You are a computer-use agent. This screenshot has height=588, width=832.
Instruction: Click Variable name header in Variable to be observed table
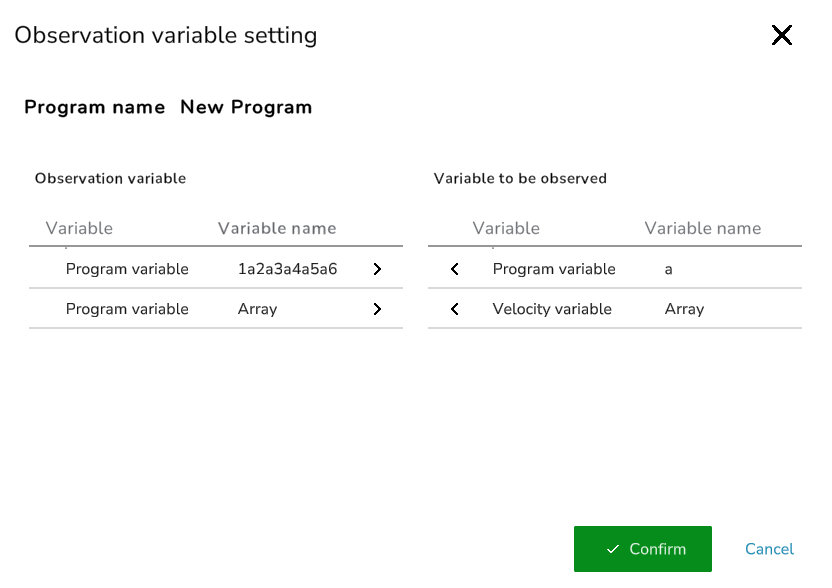[703, 228]
